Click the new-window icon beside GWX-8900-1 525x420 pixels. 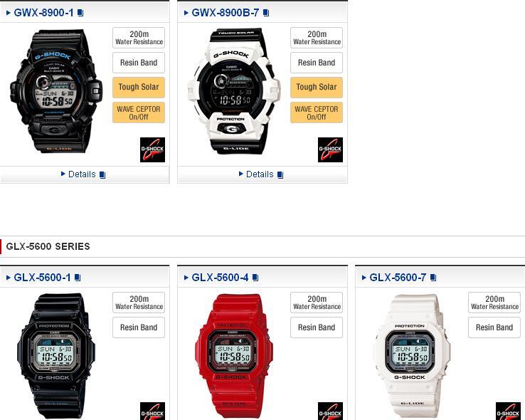point(80,13)
